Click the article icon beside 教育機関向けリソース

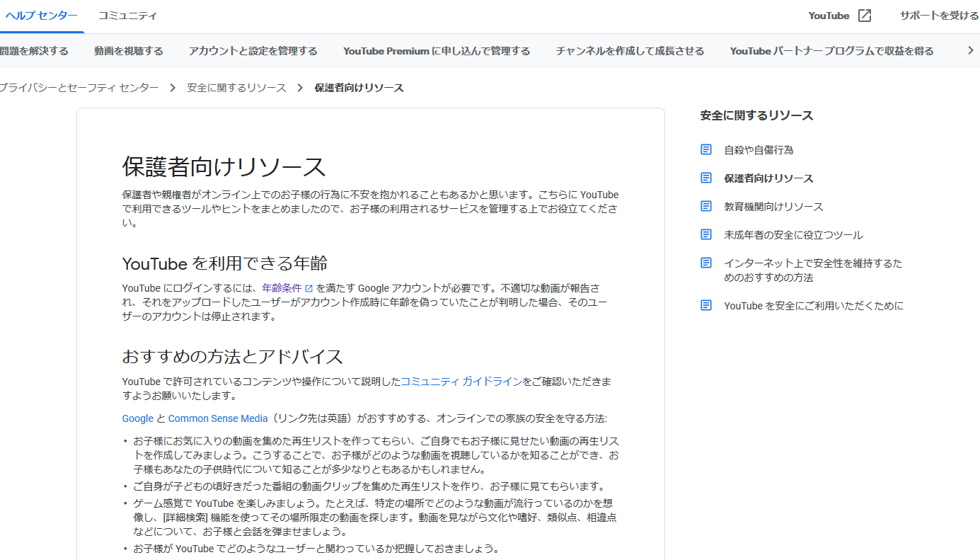point(706,206)
